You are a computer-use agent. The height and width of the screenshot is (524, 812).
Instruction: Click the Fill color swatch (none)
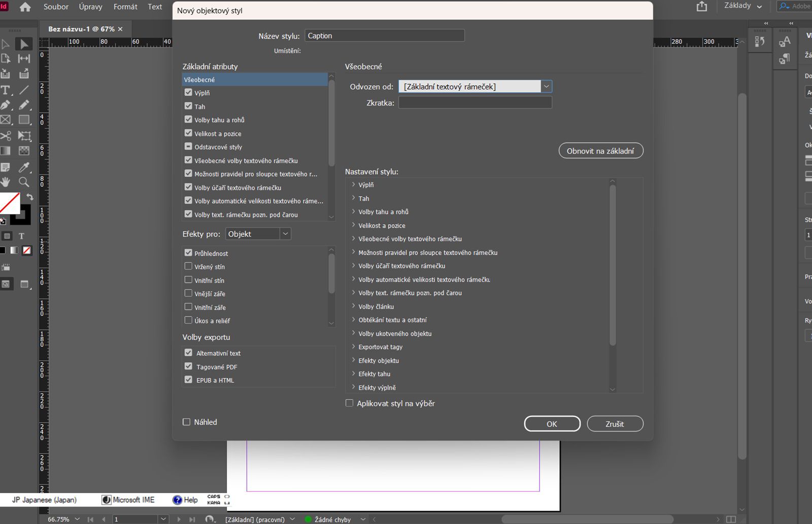click(x=9, y=203)
